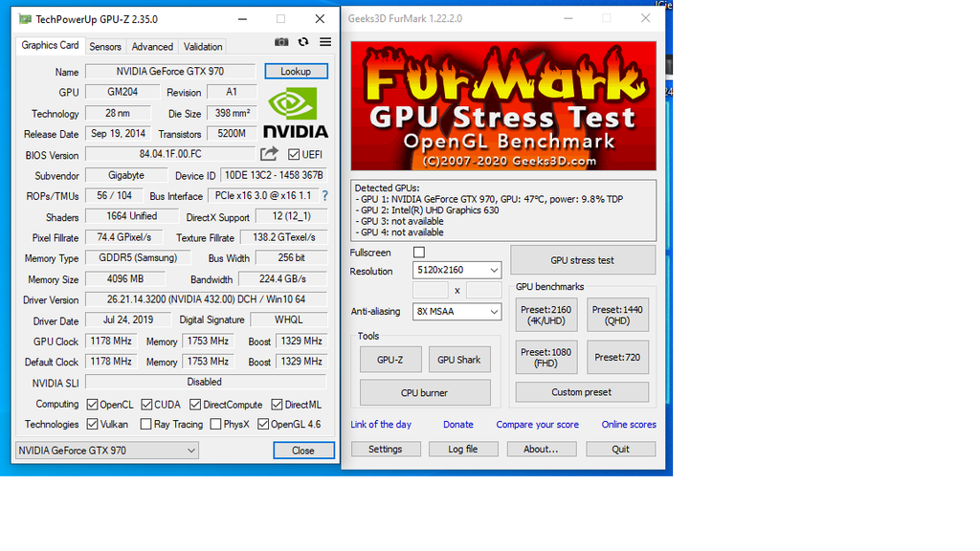
Task: Click the custom resolution height field
Action: pyautogui.click(x=483, y=290)
